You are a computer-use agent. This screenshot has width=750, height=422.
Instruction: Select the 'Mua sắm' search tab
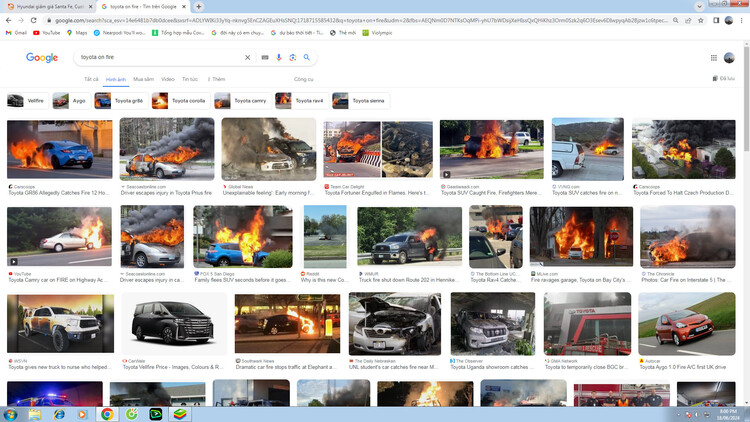pyautogui.click(x=143, y=79)
